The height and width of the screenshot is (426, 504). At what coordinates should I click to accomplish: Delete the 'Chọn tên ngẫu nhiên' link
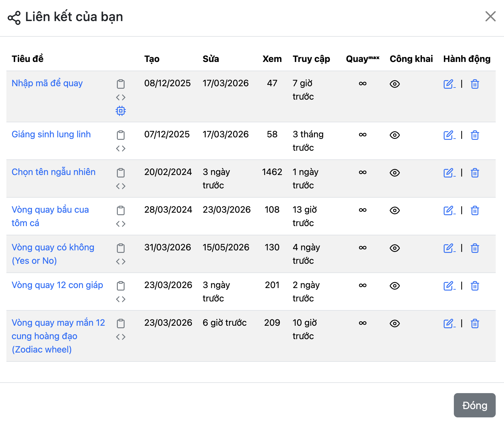tap(475, 173)
